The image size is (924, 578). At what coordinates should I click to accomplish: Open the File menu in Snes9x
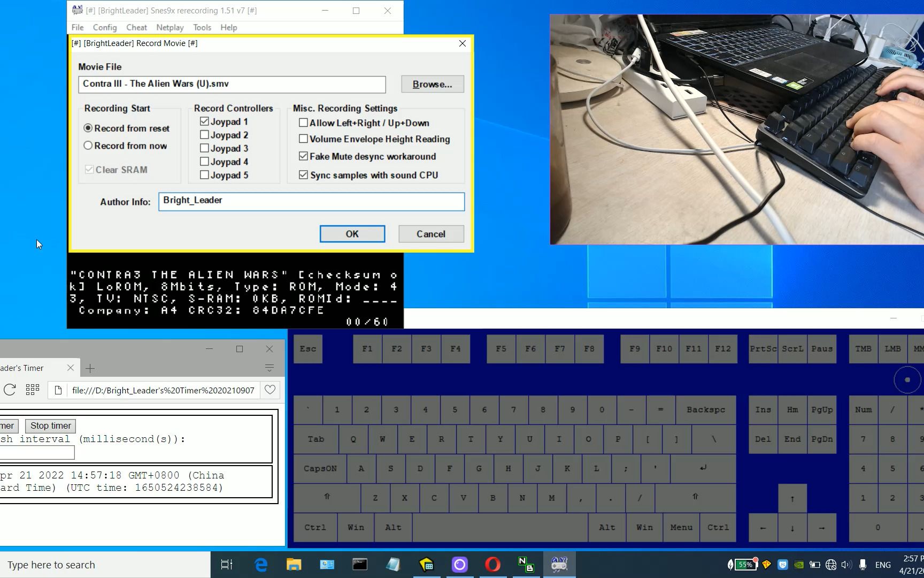(78, 27)
